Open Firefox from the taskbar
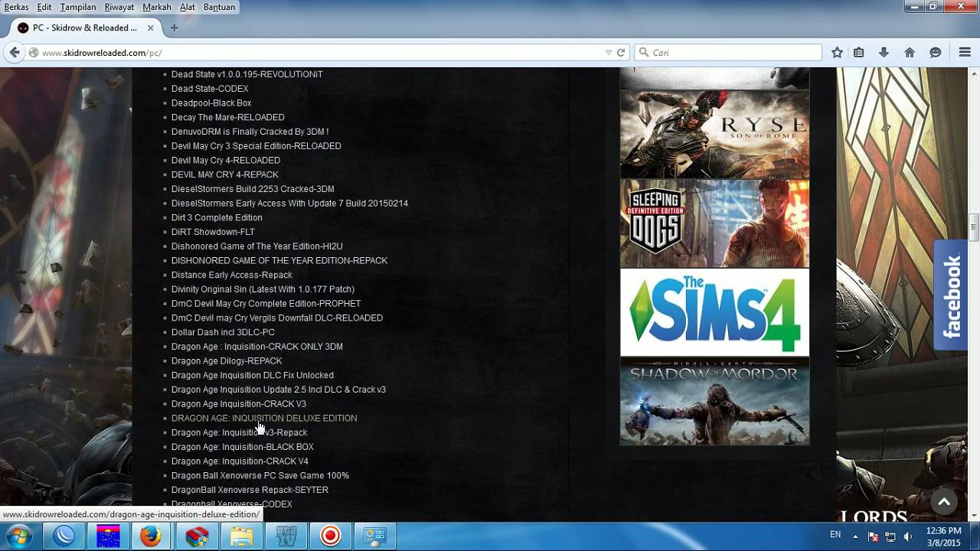 coord(151,536)
